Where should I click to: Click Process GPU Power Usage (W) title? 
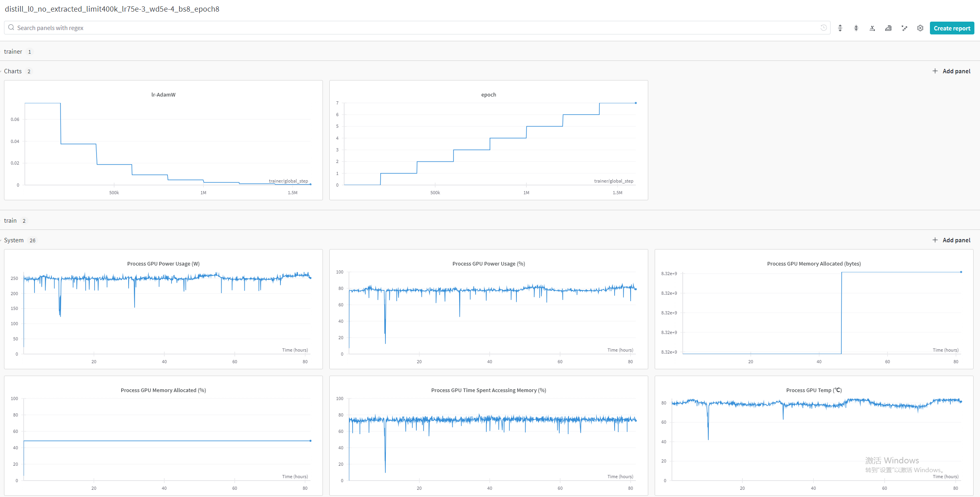click(163, 264)
